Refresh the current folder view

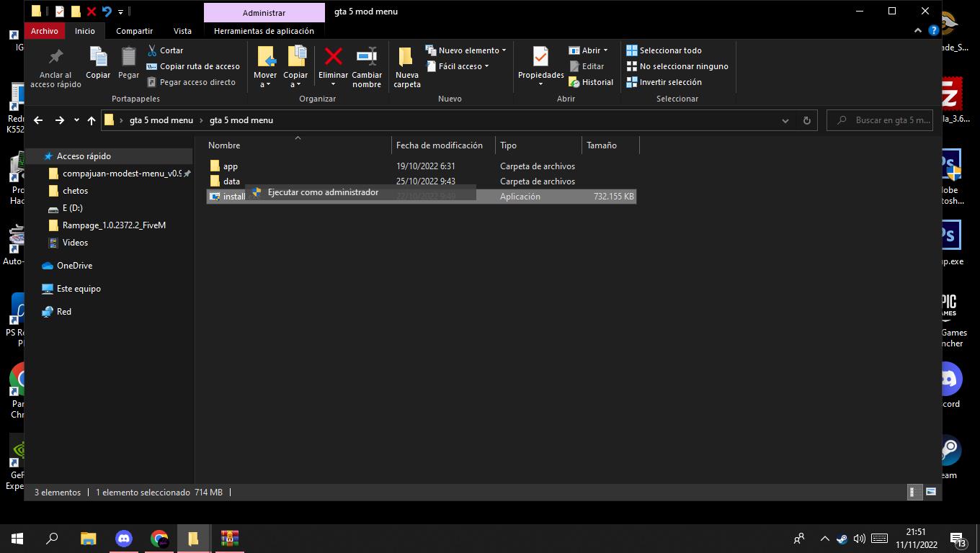[807, 120]
